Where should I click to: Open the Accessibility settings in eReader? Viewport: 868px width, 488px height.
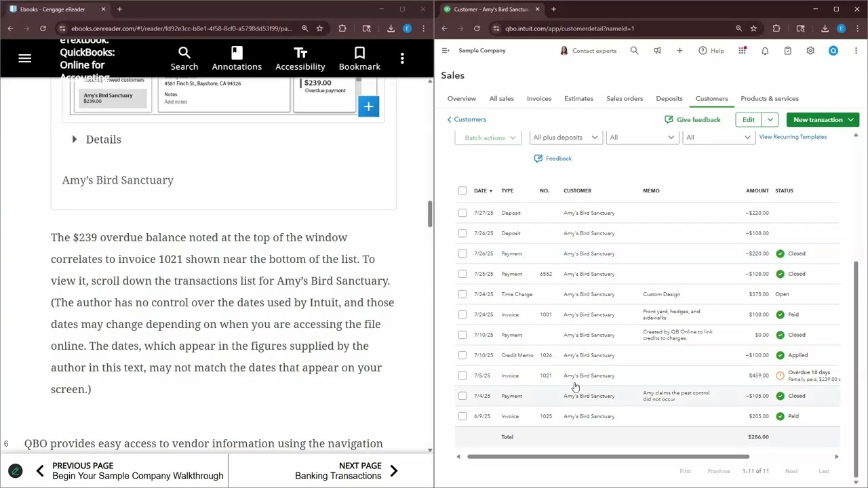[300, 59]
